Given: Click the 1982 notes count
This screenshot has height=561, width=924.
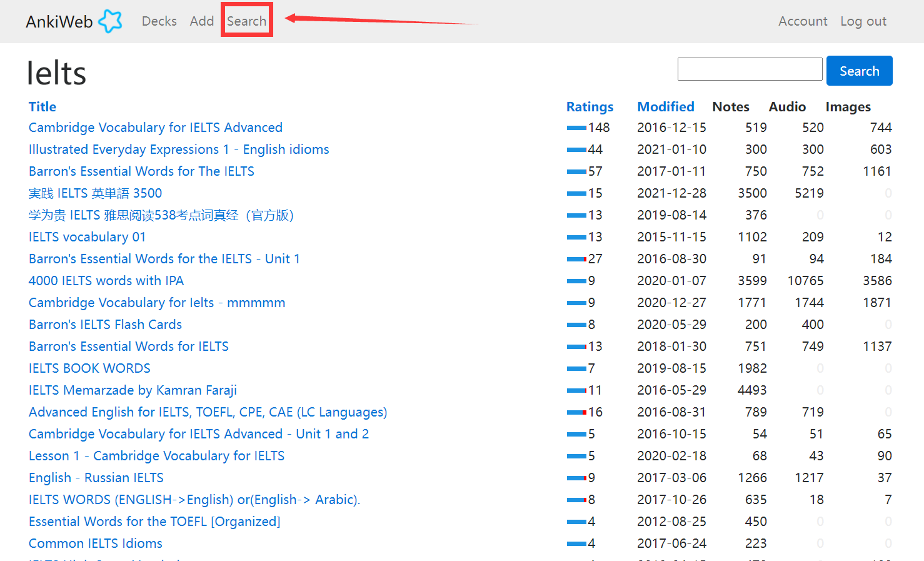Looking at the screenshot, I should 753,368.
